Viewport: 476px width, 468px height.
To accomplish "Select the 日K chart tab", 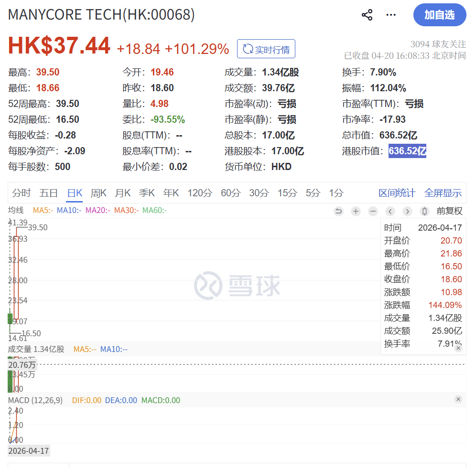I will 75,193.
